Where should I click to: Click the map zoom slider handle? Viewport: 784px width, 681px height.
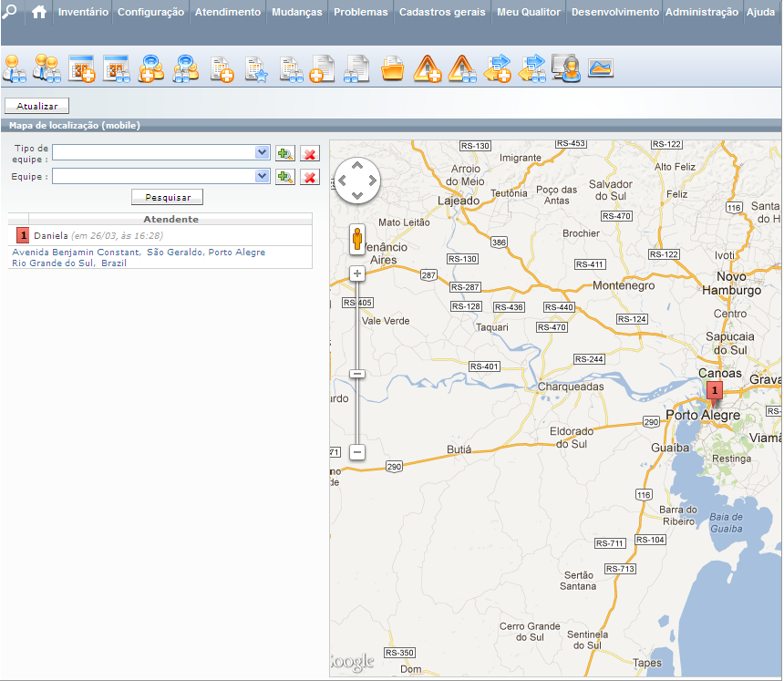(x=357, y=374)
